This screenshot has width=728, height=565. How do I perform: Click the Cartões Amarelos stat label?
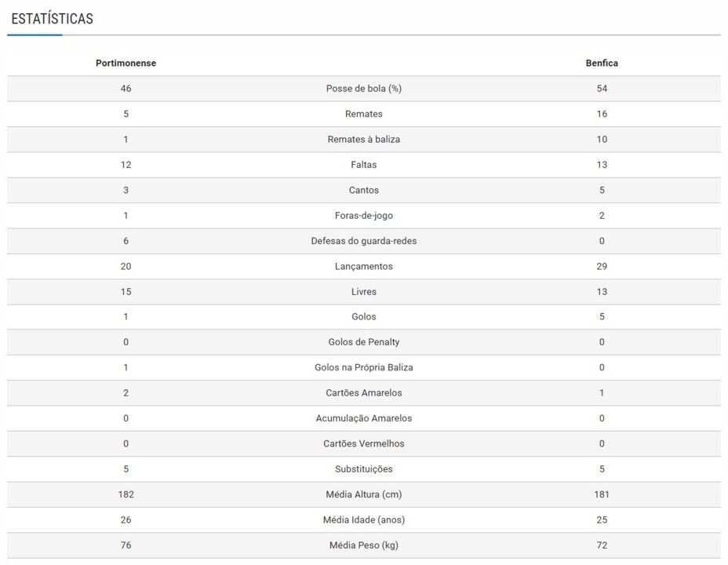point(363,393)
